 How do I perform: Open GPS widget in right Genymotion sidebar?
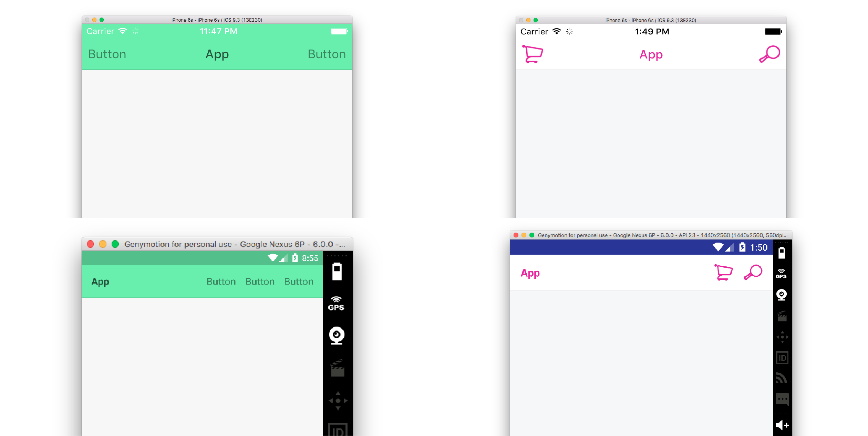coord(781,274)
